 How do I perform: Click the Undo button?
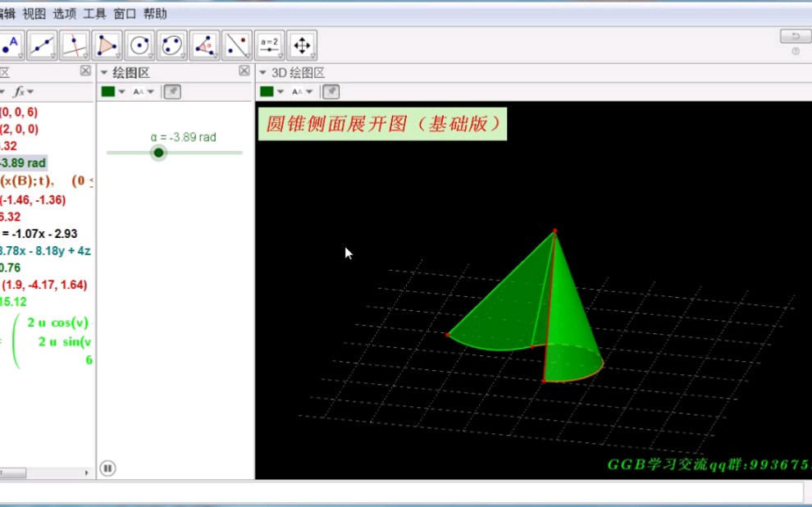pyautogui.click(x=793, y=36)
